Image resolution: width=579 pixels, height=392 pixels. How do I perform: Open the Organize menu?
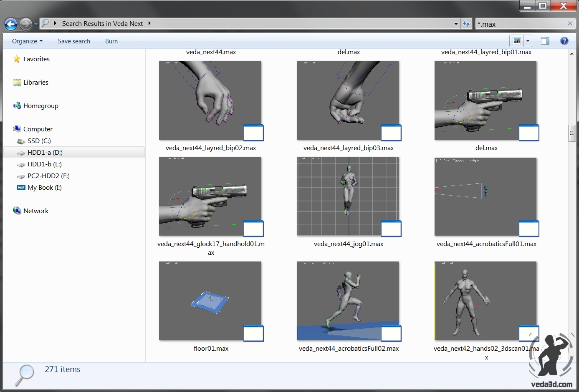coord(26,41)
